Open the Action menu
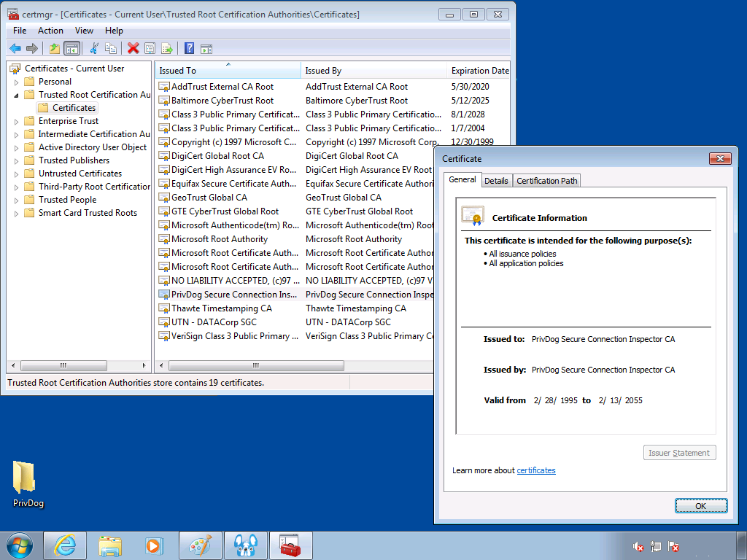The image size is (747, 560). pyautogui.click(x=50, y=31)
